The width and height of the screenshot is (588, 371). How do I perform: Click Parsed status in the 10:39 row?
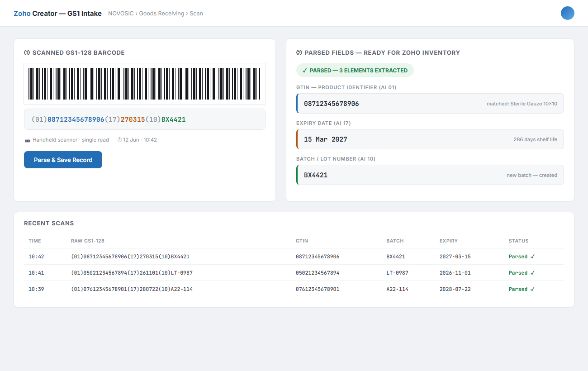pyautogui.click(x=522, y=289)
